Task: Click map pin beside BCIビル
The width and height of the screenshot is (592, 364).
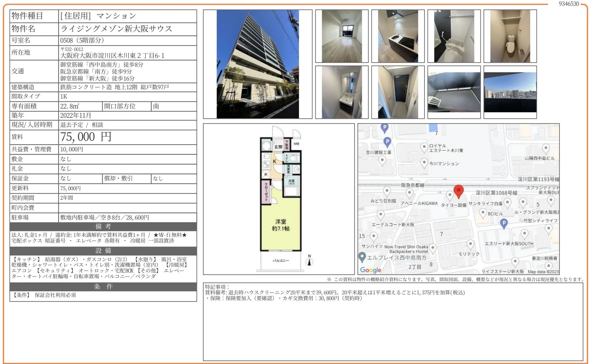Action: pos(483,213)
